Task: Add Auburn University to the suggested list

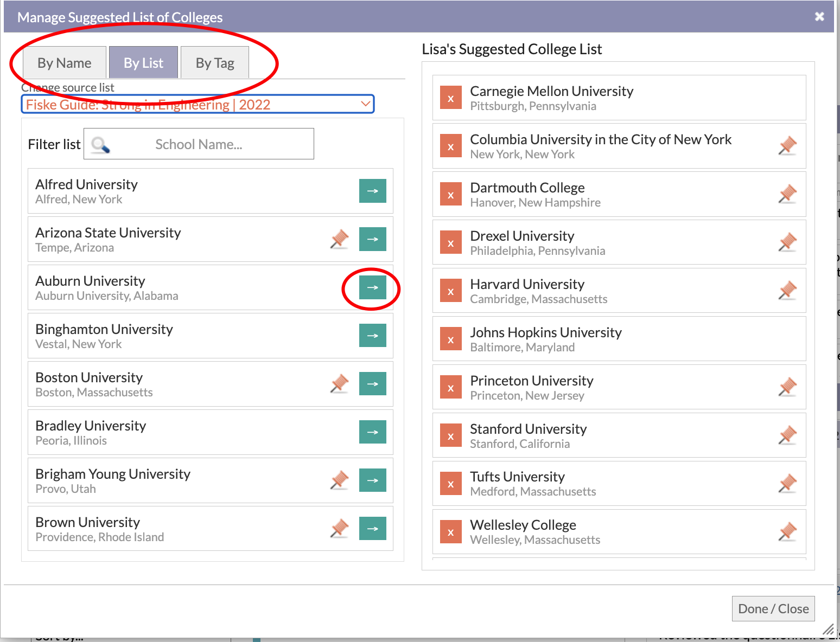Action: pos(372,287)
